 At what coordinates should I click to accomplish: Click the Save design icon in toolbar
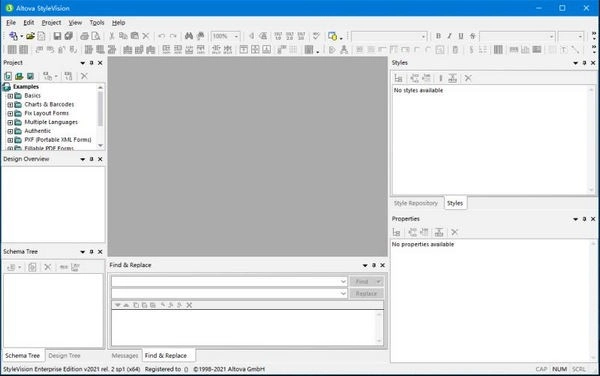[57, 36]
